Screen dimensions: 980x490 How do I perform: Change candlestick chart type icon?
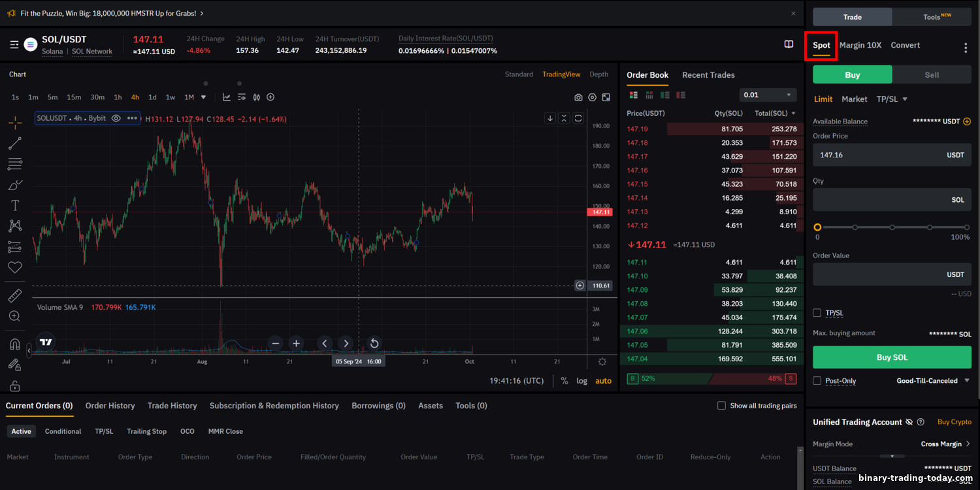tap(256, 97)
